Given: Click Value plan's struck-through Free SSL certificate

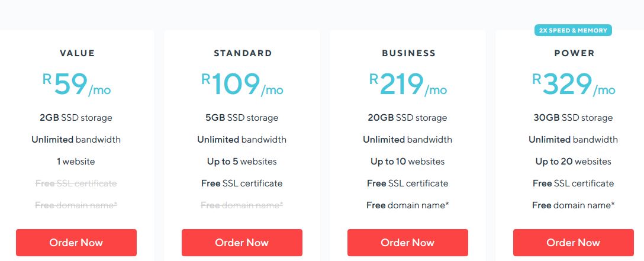Looking at the screenshot, I should (76, 183).
